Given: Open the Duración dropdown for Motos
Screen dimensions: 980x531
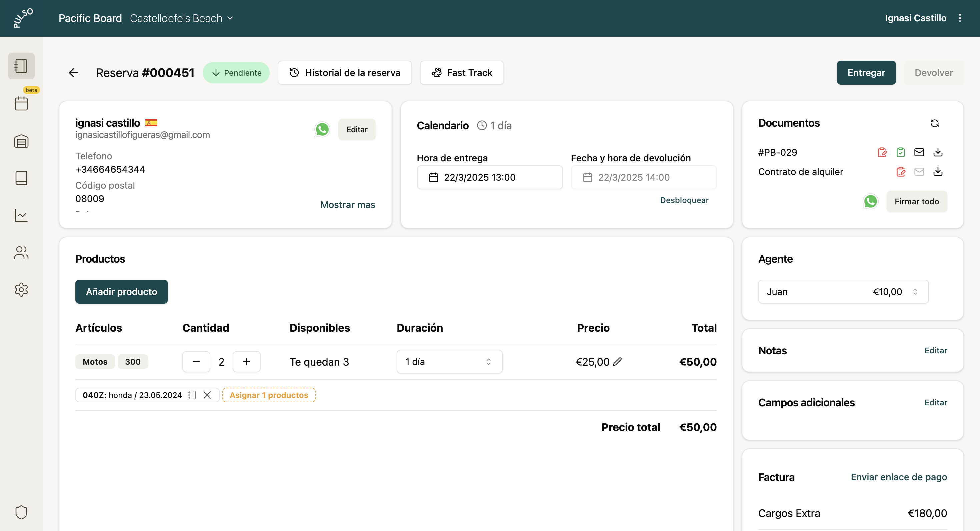Looking at the screenshot, I should (x=449, y=361).
